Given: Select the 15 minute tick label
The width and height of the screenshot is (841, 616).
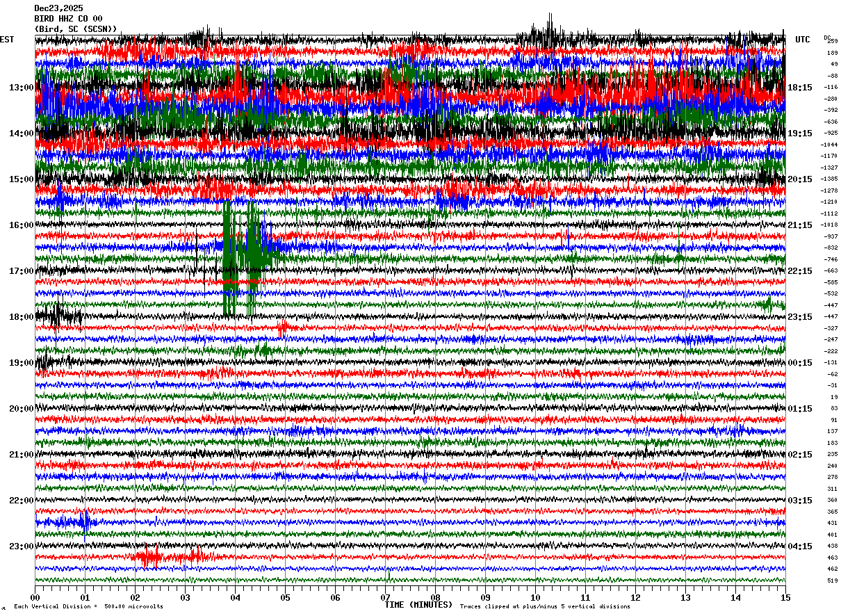Looking at the screenshot, I should pos(785,597).
